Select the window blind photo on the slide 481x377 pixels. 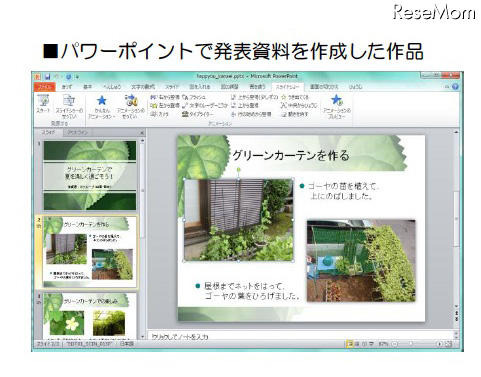[x=238, y=220]
